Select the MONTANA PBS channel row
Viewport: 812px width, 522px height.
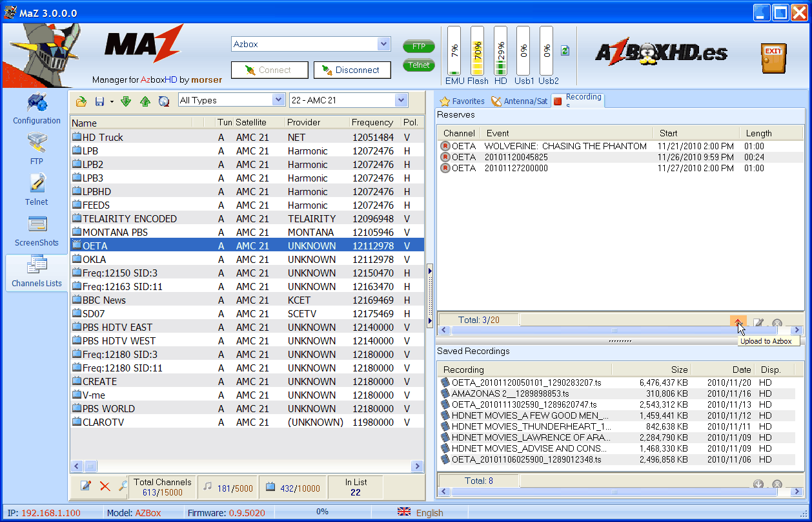point(247,232)
